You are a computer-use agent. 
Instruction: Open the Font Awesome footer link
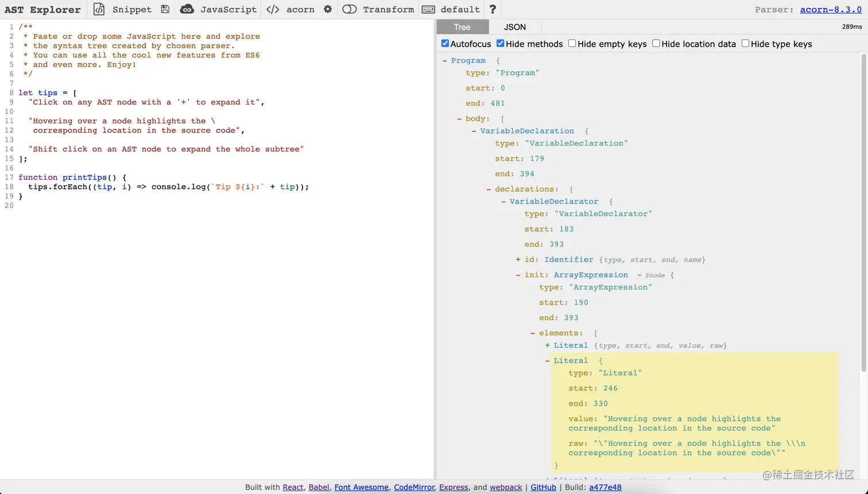click(362, 487)
